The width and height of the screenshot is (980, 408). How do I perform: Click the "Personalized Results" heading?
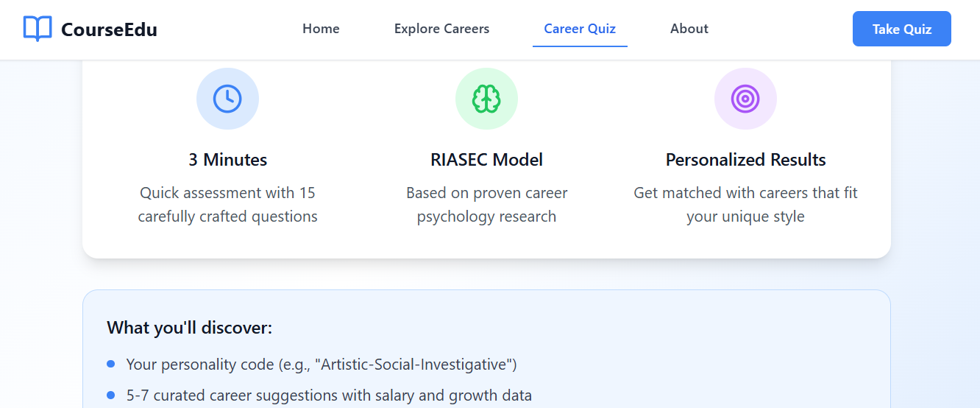coord(745,160)
